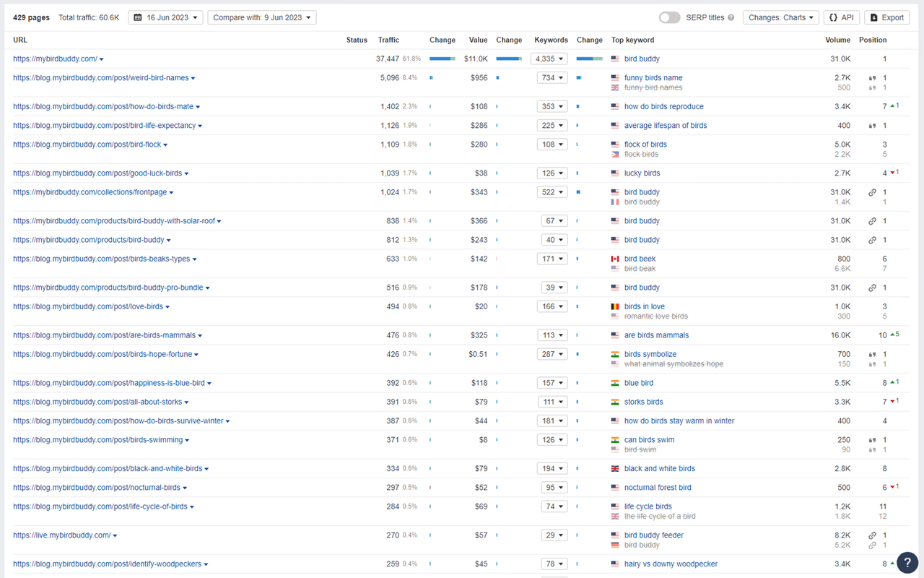Screen dimensions: 924x578
Task: Open the how do birds reproduce keyword link
Action: point(663,107)
